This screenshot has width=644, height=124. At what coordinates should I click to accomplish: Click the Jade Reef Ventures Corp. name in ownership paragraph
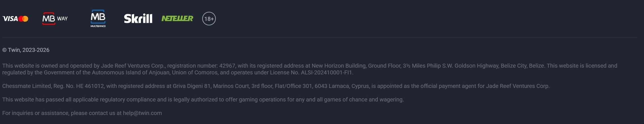133,66
